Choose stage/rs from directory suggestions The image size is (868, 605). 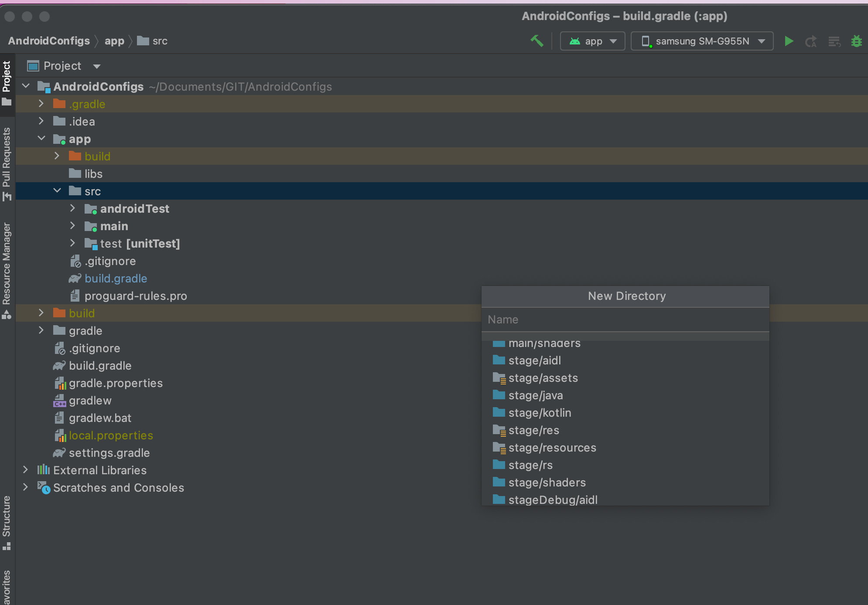pos(625,465)
